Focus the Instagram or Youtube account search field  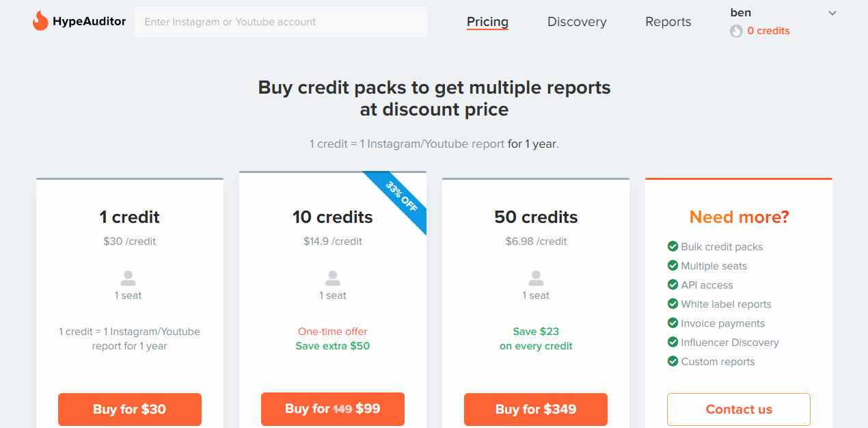tap(281, 22)
